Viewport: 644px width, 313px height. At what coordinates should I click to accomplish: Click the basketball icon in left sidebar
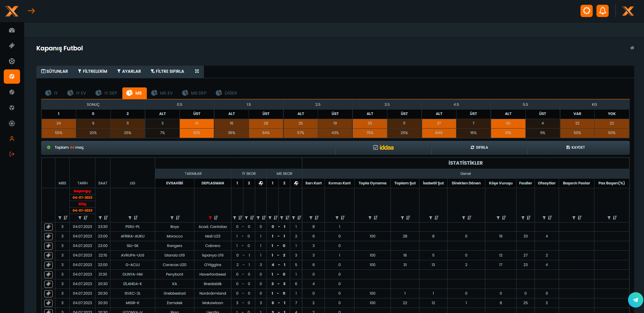point(12,92)
